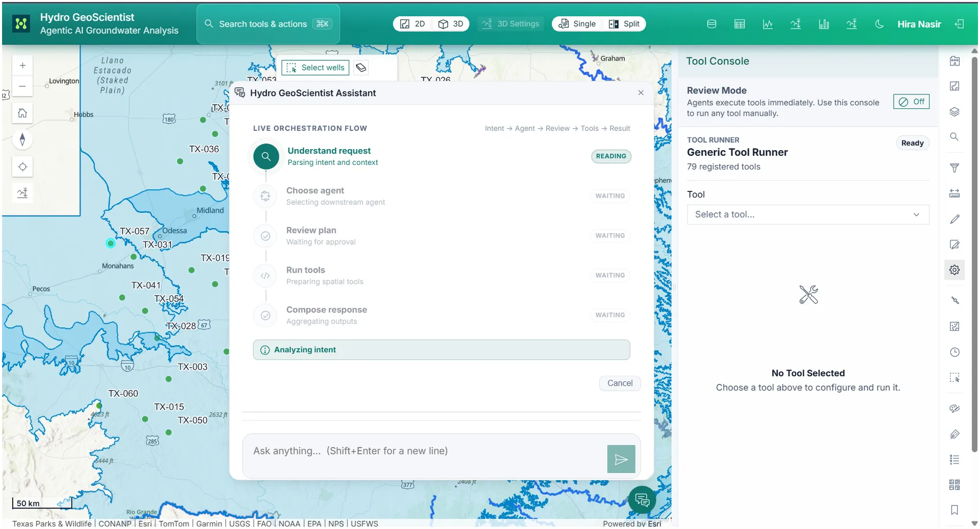Open the clock time icon in the sidebar
This screenshot has width=980, height=529.
[x=954, y=352]
